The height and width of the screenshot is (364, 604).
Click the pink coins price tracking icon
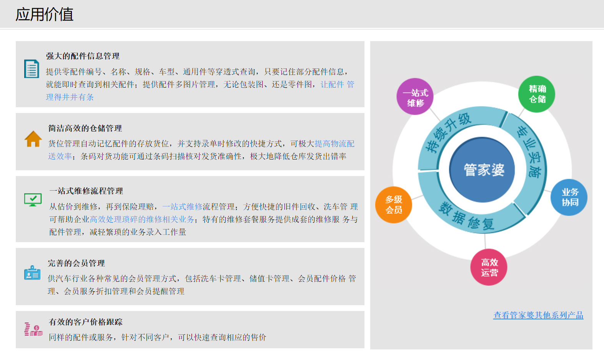click(33, 329)
